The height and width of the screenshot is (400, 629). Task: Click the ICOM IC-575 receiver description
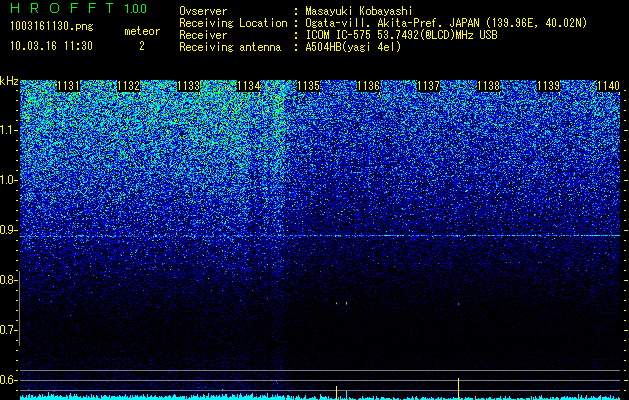tap(401, 35)
